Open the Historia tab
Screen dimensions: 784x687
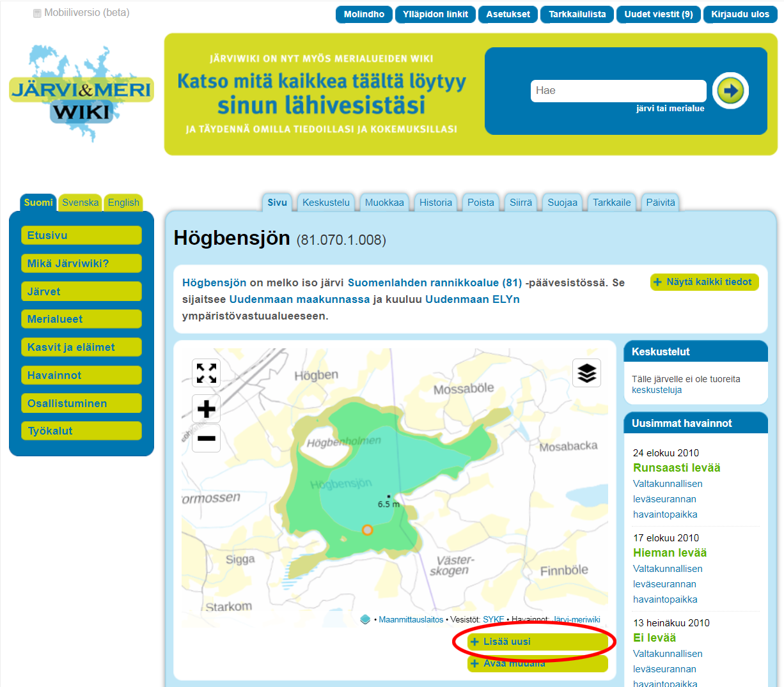click(435, 203)
